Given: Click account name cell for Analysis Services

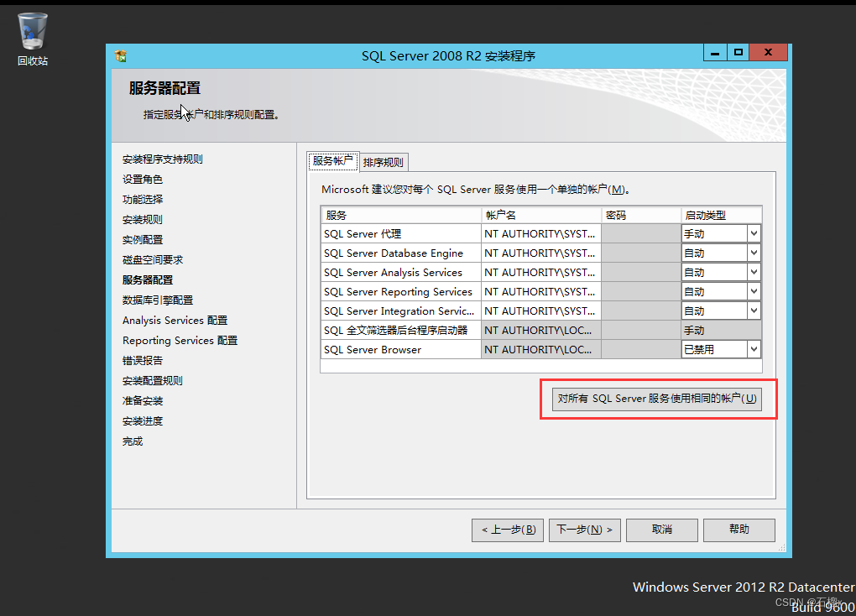Looking at the screenshot, I should [x=541, y=272].
